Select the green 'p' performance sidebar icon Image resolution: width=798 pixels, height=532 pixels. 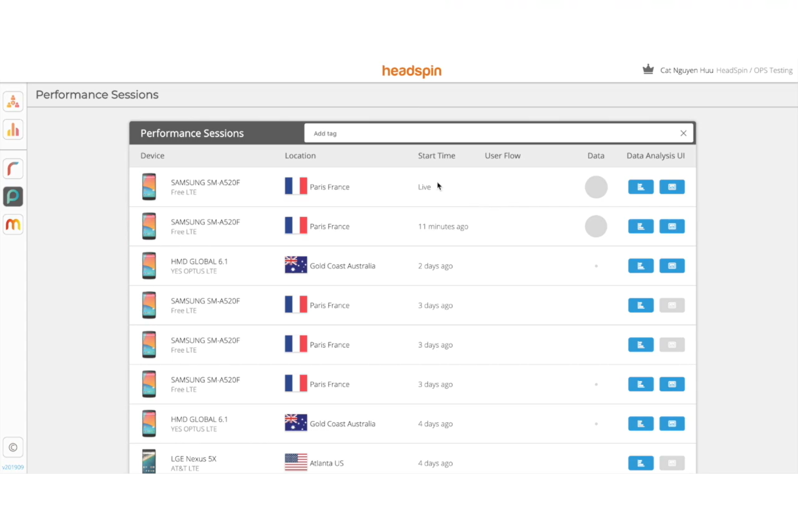(x=13, y=197)
